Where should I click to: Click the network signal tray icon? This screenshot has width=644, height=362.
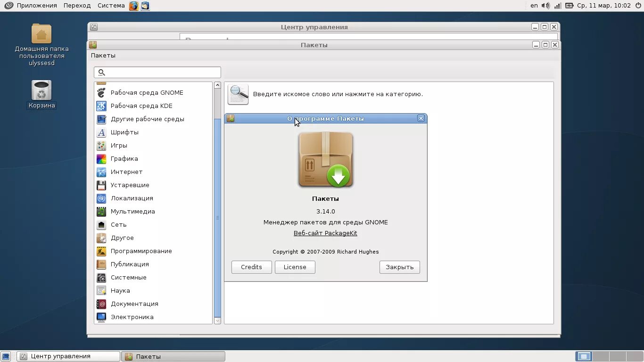558,6
